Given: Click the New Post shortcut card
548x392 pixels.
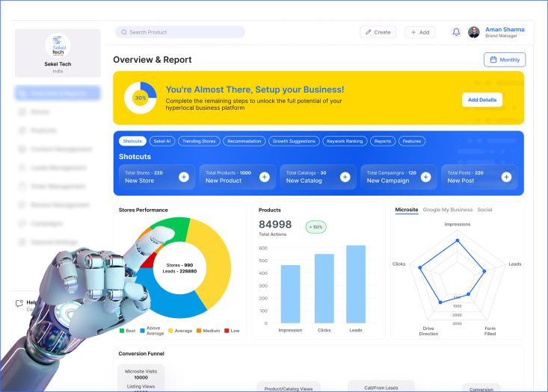Looking at the screenshot, I should click(479, 177).
